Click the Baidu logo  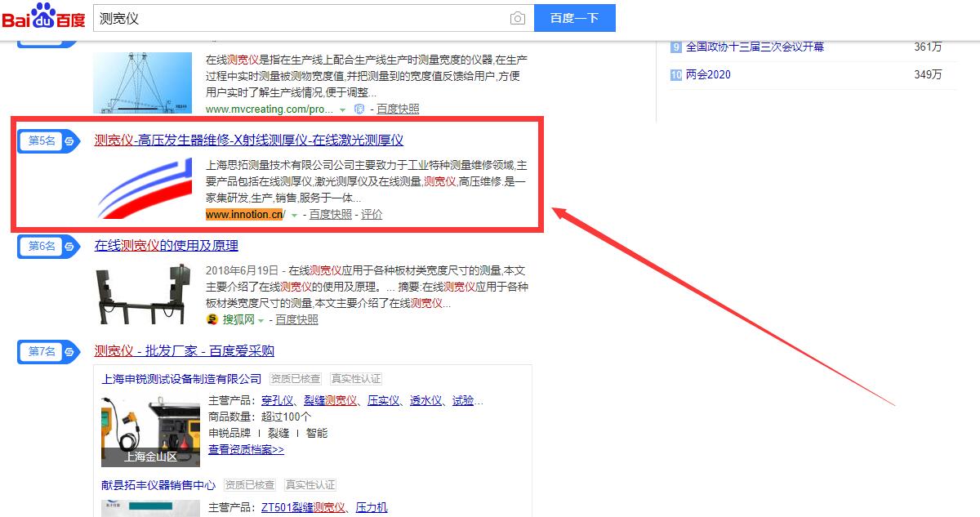(x=43, y=17)
